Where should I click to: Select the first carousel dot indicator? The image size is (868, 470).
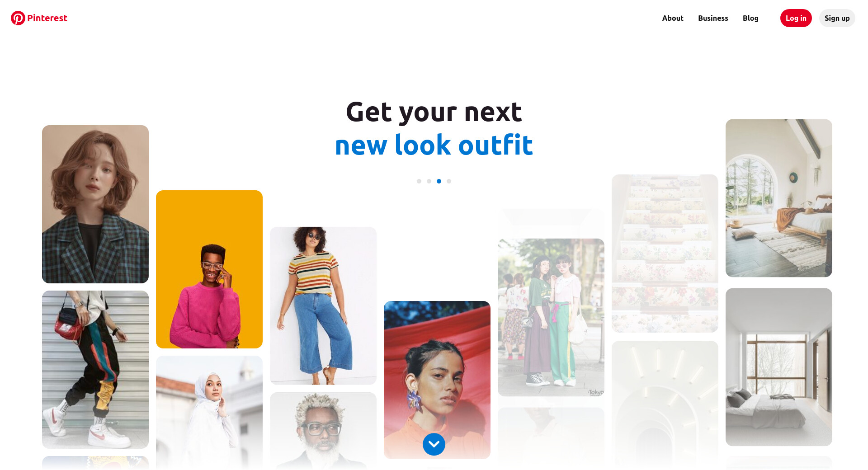(419, 181)
